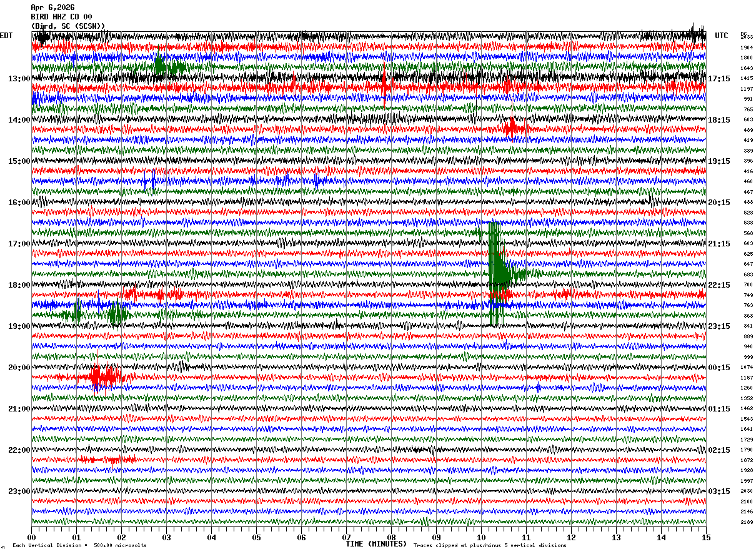Click the DC offset value '683'
The width and height of the screenshot is (756, 554).
click(x=748, y=274)
